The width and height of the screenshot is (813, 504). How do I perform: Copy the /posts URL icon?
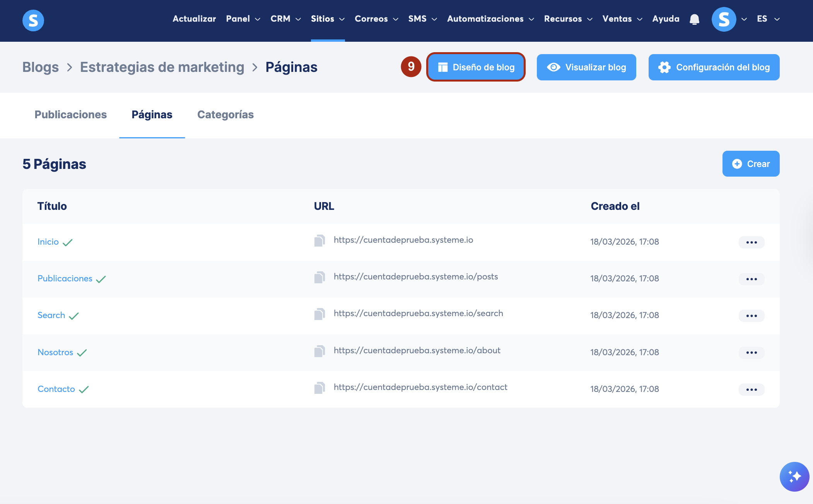pyautogui.click(x=319, y=277)
